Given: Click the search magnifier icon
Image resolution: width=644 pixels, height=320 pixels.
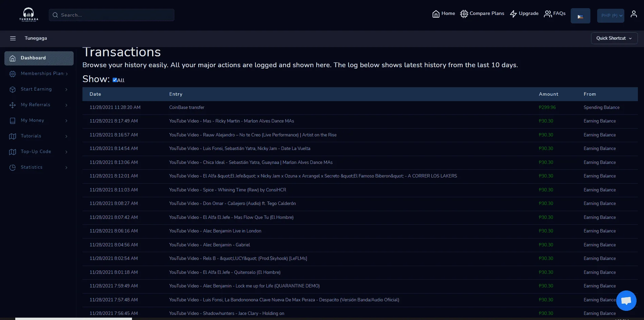Looking at the screenshot, I should click(x=55, y=15).
